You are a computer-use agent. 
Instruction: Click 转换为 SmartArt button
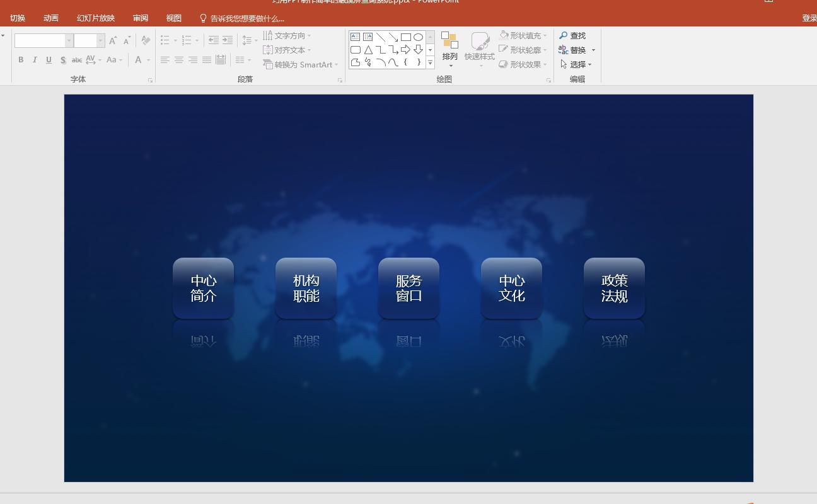coord(301,64)
